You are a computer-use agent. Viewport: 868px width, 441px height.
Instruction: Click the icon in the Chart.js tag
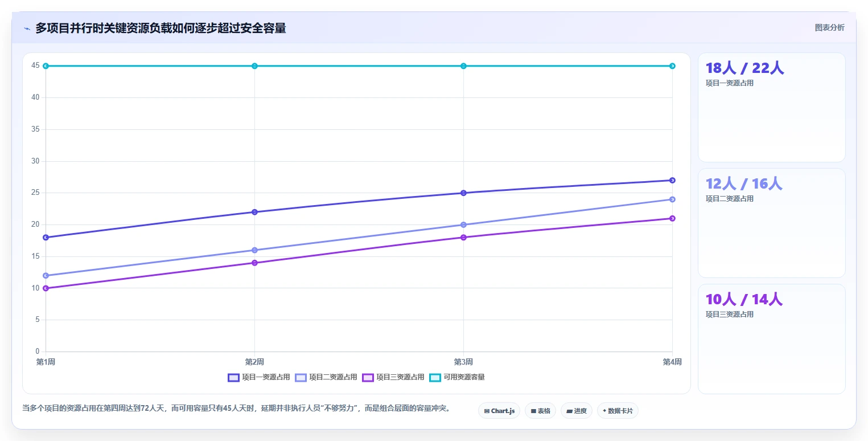[487, 411]
